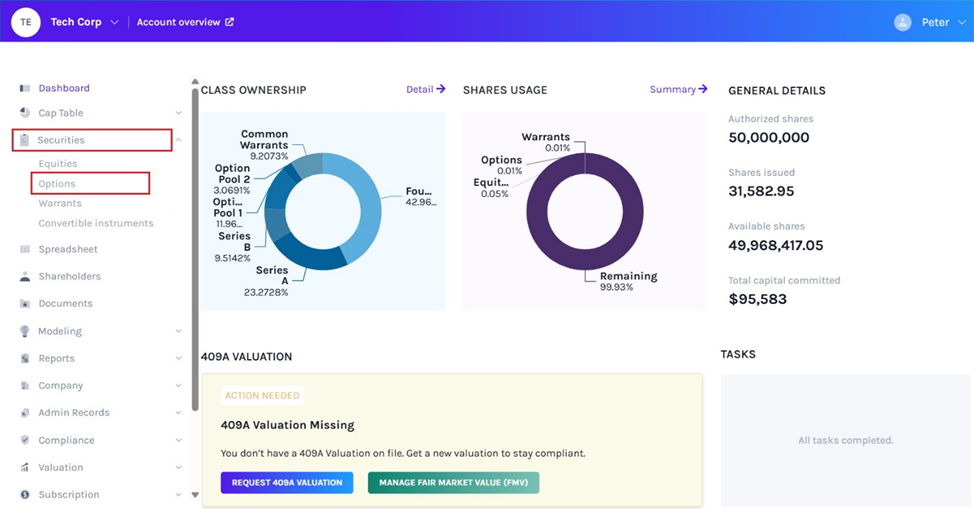Click the Peter user profile avatar
Screen dimensions: 974x509
click(x=903, y=22)
